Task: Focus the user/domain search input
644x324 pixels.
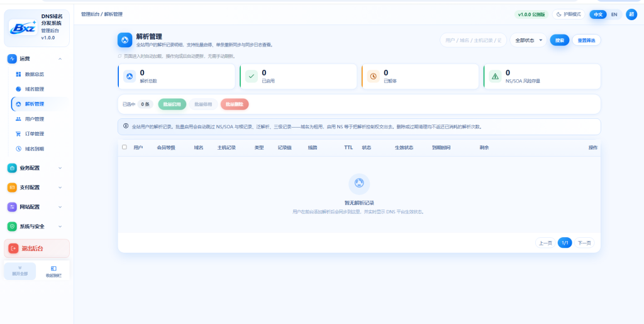Action: (x=473, y=40)
